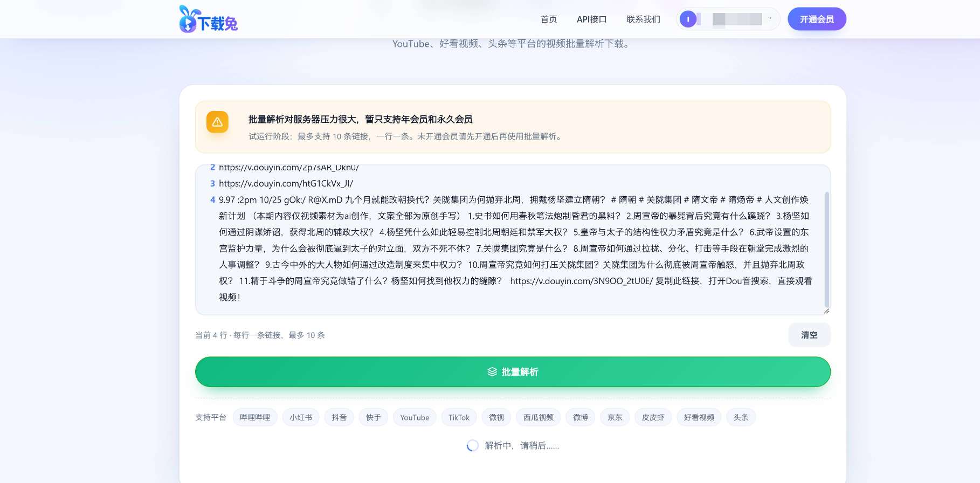Click the loading spinner beside 解析中

[472, 445]
